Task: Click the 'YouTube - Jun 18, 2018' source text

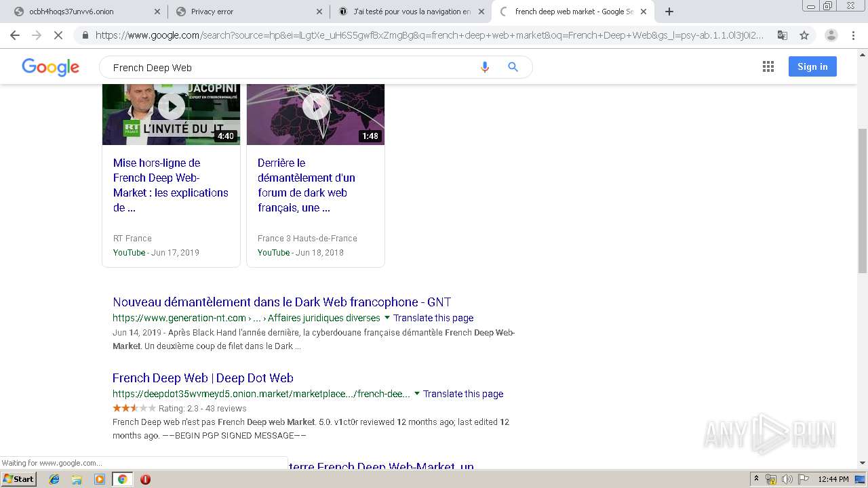Action: point(300,253)
